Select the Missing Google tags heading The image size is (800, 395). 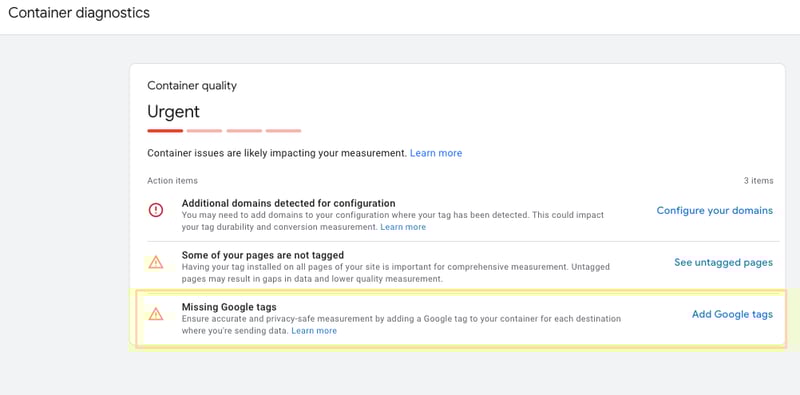click(x=229, y=307)
